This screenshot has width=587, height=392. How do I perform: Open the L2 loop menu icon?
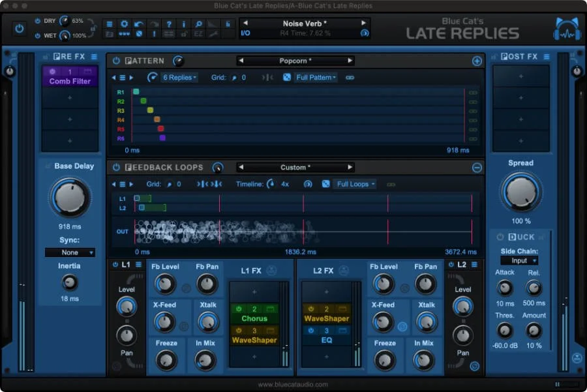474,265
